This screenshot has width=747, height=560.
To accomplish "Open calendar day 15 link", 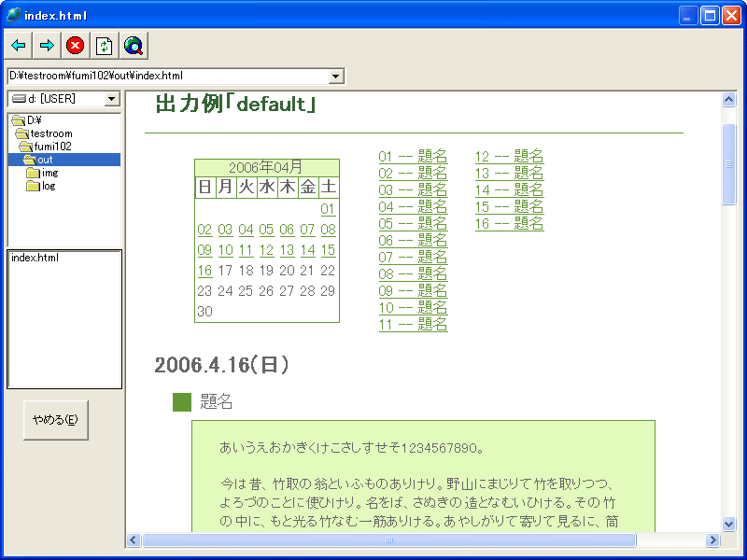I will pyautogui.click(x=328, y=250).
